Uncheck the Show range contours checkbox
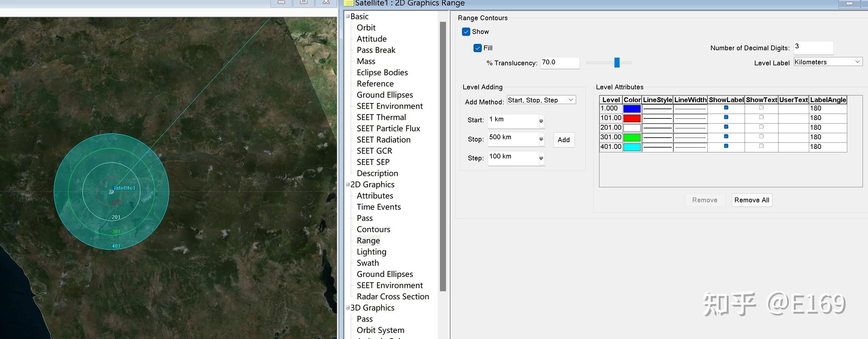 click(x=466, y=32)
